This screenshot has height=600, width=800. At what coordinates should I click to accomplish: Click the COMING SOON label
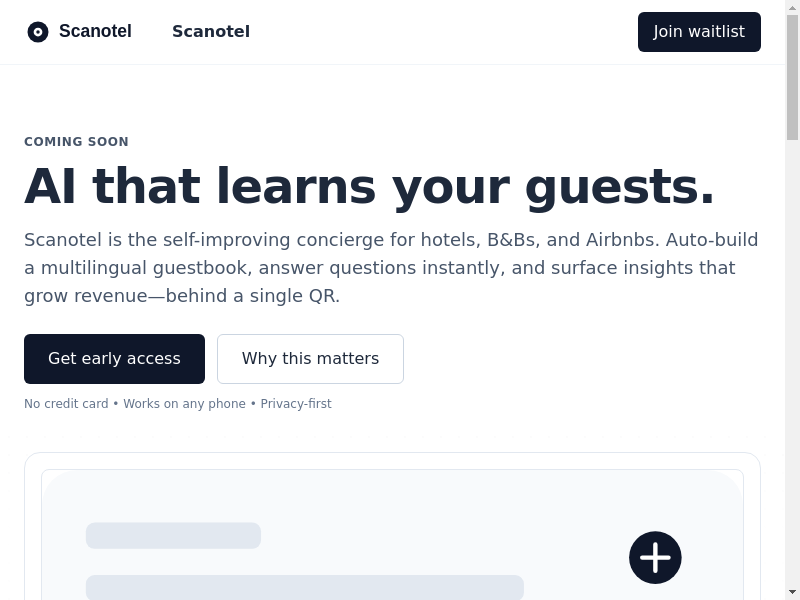pyautogui.click(x=76, y=142)
